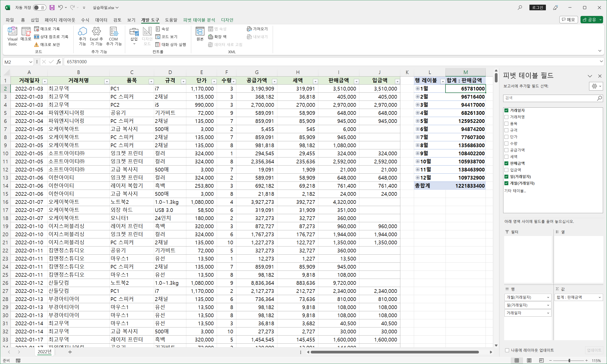Viewport: 607px width, 364px height.
Task: Click the save icon in title bar
Action: [52, 8]
